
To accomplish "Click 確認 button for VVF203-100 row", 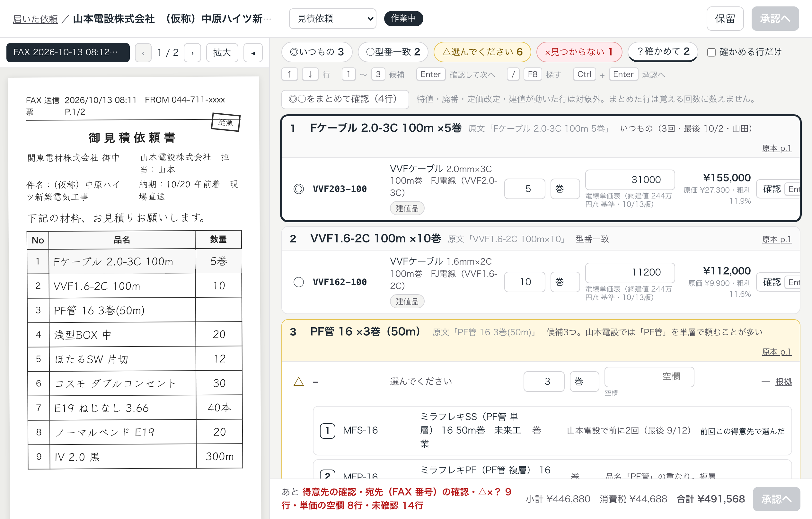I will (778, 189).
